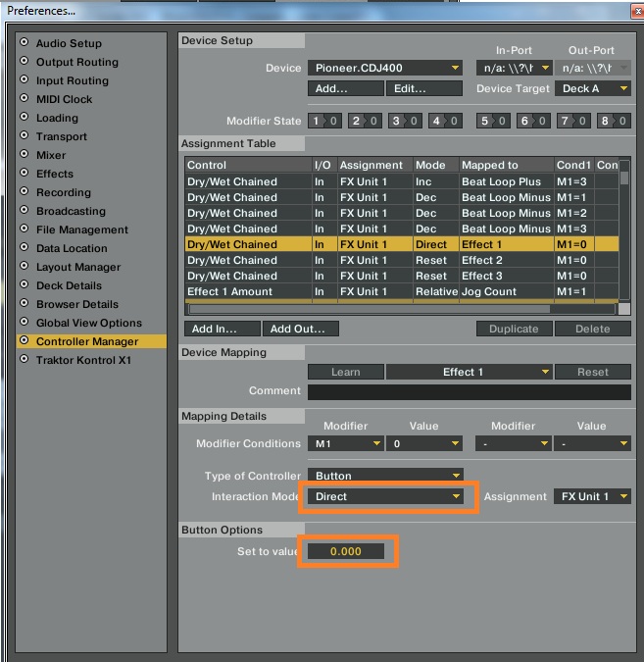Select Beat Loop Minus row with M1=2
Image resolution: width=644 pixels, height=662 pixels.
click(402, 213)
